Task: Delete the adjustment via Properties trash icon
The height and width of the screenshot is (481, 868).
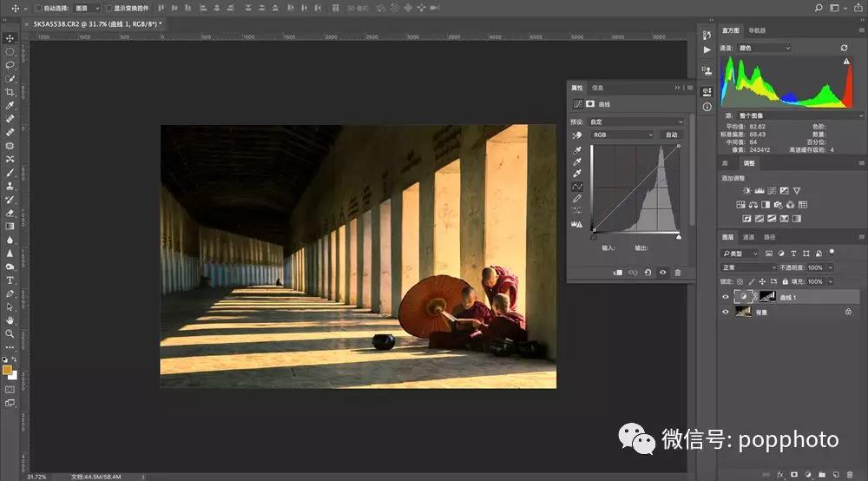Action: (678, 273)
